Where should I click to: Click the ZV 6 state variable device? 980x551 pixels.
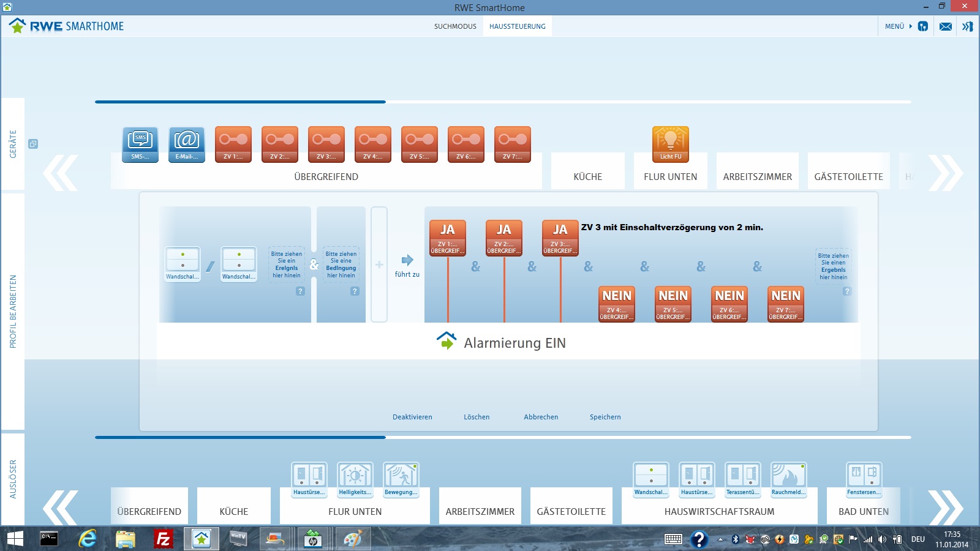tap(466, 144)
